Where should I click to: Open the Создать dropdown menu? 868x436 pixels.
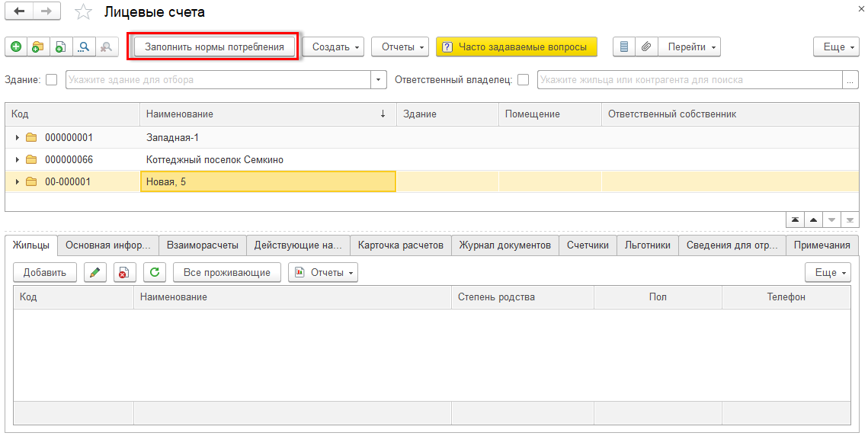pyautogui.click(x=335, y=47)
